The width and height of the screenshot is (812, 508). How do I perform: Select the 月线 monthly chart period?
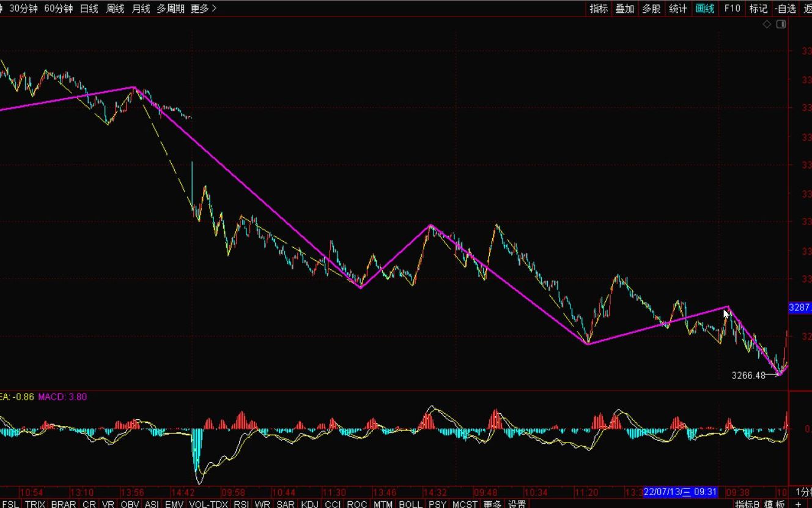click(141, 9)
